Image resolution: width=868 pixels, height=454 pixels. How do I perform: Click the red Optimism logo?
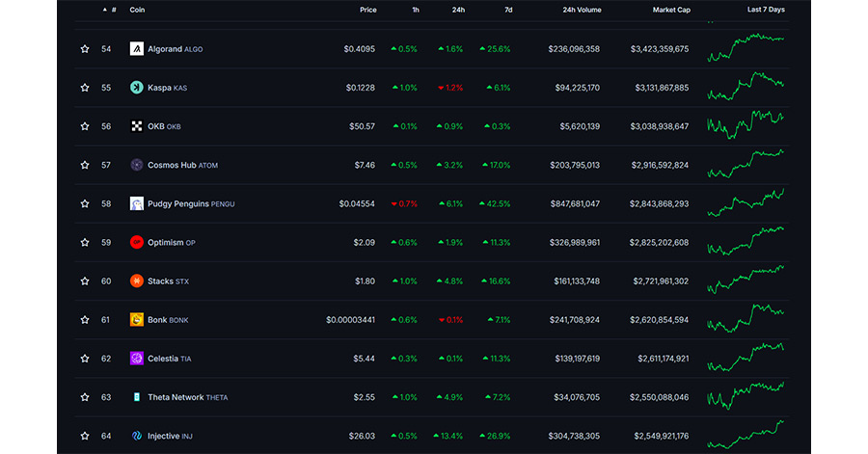pyautogui.click(x=137, y=242)
